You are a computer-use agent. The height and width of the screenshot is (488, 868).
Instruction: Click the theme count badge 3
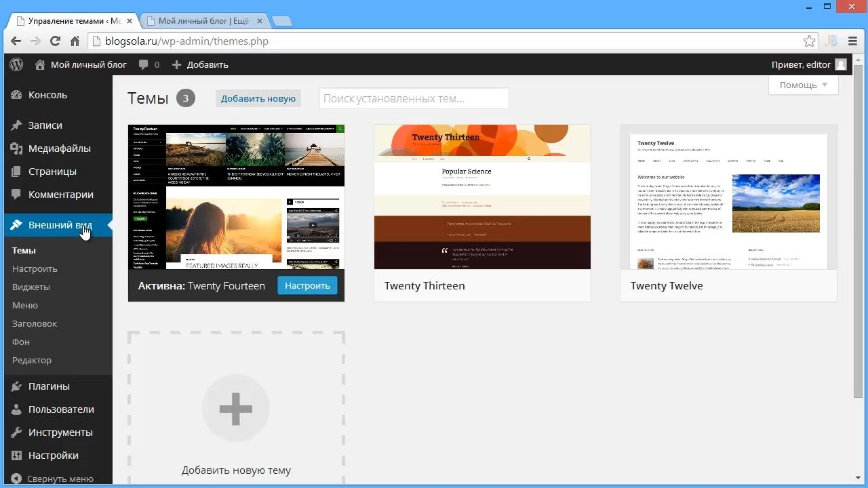(x=186, y=98)
